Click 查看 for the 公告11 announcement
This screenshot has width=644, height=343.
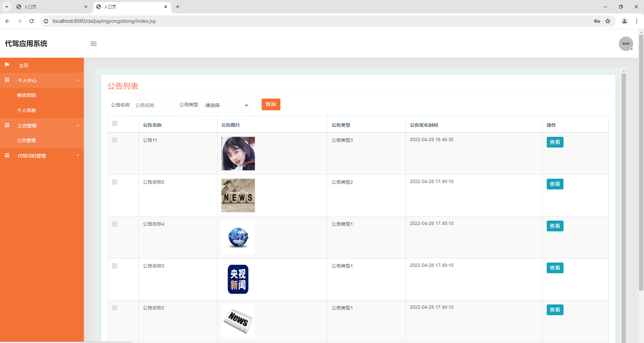pyautogui.click(x=555, y=142)
